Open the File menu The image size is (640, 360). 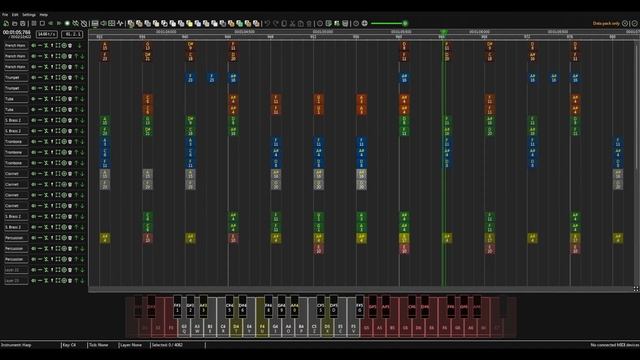tap(5, 15)
